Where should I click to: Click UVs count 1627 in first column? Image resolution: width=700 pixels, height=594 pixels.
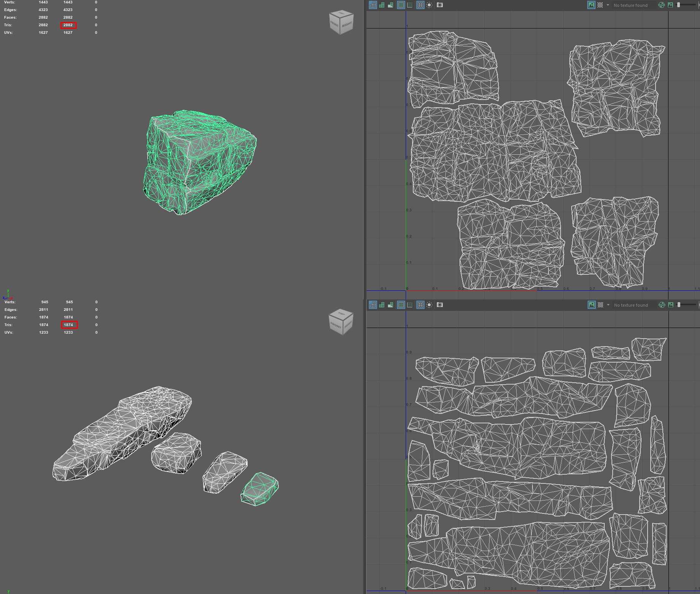coord(43,33)
